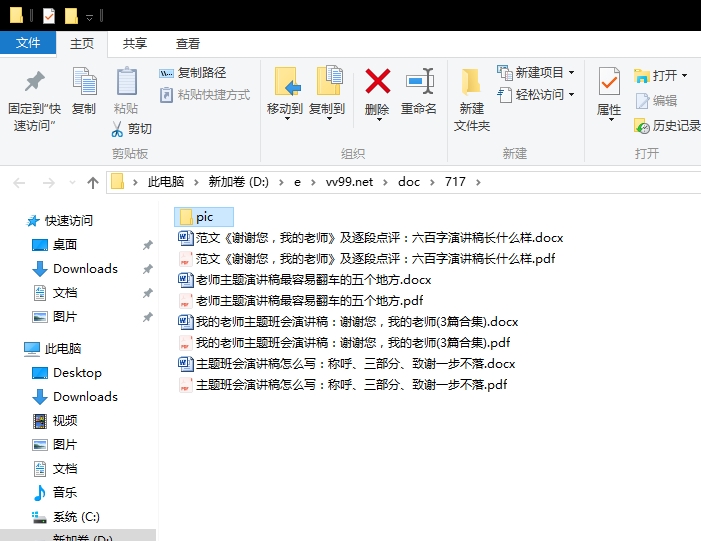The height and width of the screenshot is (541, 701).
Task: Click the 717 breadcrumb
Action: pyautogui.click(x=455, y=182)
